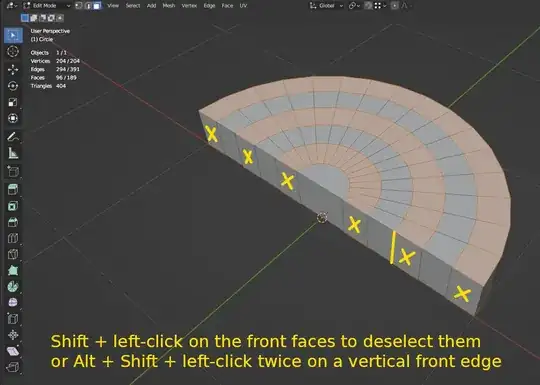Image resolution: width=540 pixels, height=385 pixels.
Task: Open the pivot point dropdown
Action: coord(354,6)
